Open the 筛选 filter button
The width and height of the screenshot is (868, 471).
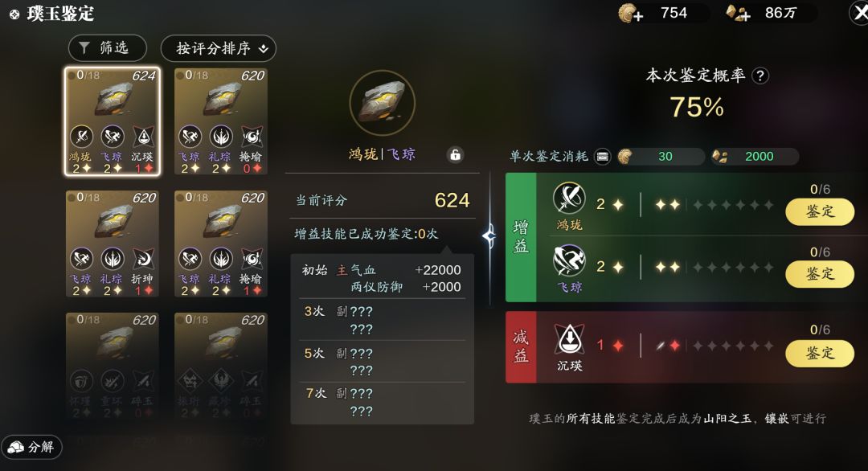tap(108, 48)
